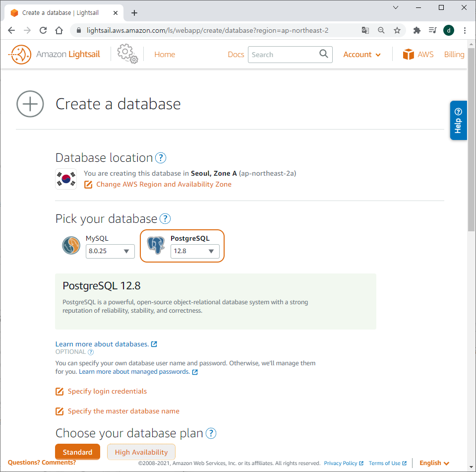
Task: Click the edit icon beside master database name
Action: (59, 411)
